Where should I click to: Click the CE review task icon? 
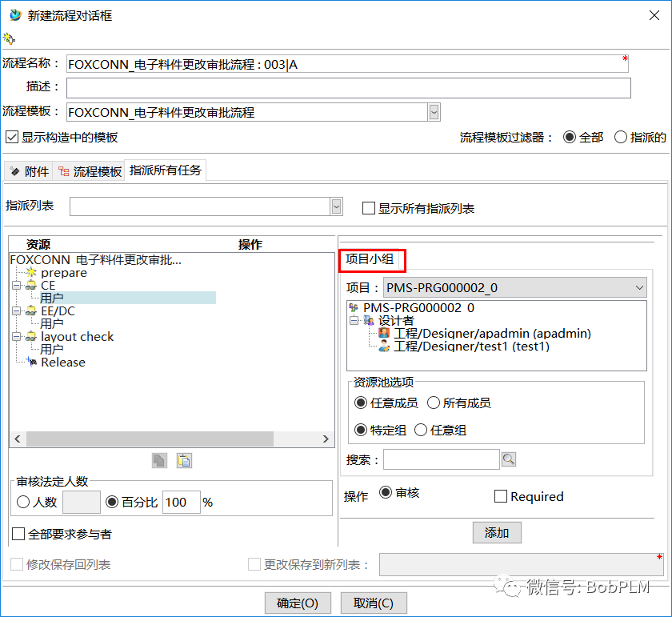coord(31,286)
